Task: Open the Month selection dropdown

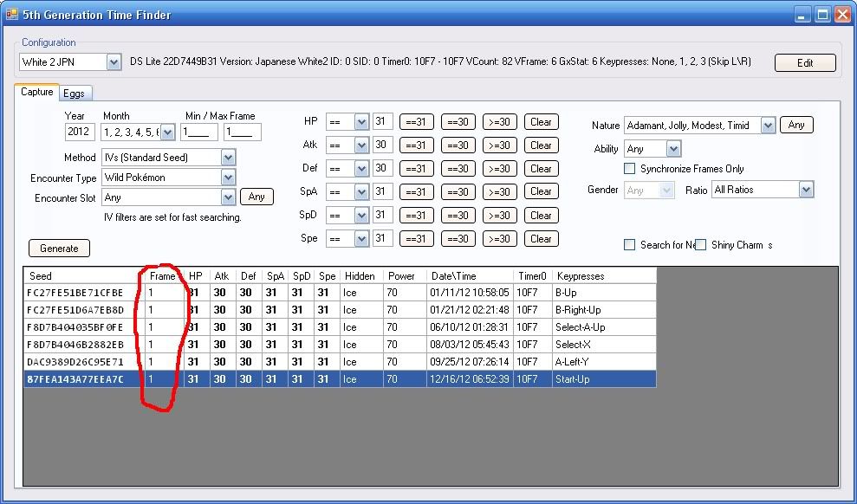Action: coord(167,132)
